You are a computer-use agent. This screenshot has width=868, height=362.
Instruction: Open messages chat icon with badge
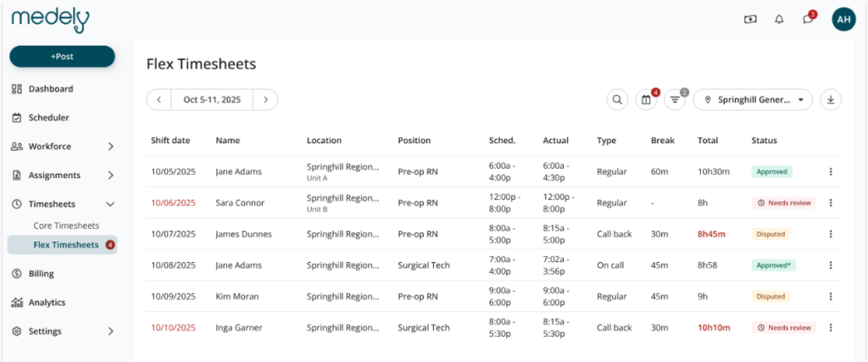[x=809, y=19]
